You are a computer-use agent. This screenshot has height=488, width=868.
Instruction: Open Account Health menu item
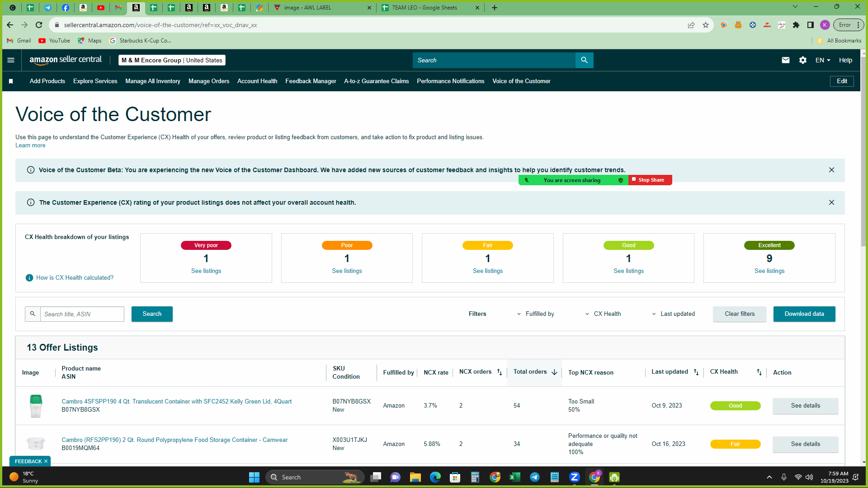click(257, 81)
